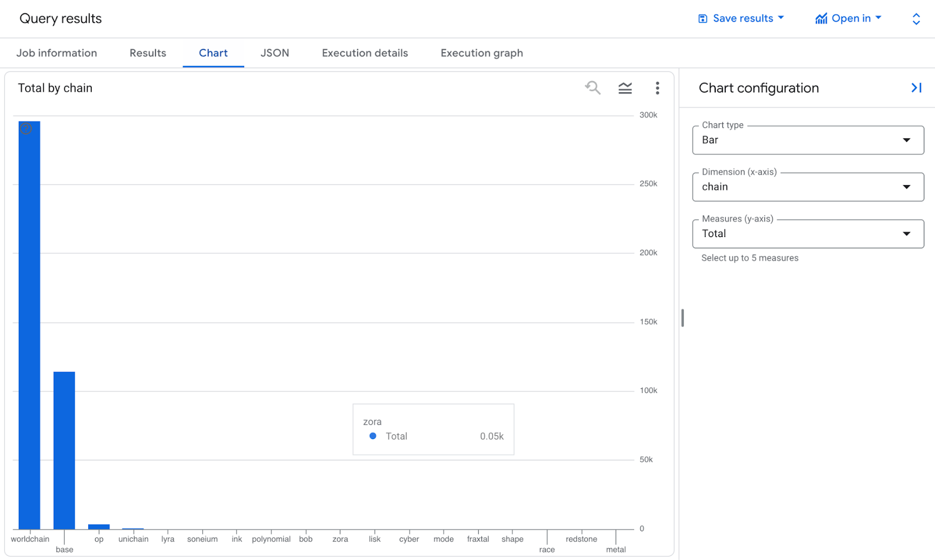Click the 'soneium' x-axis label
Viewport: 935px width, 560px height.
[202, 539]
